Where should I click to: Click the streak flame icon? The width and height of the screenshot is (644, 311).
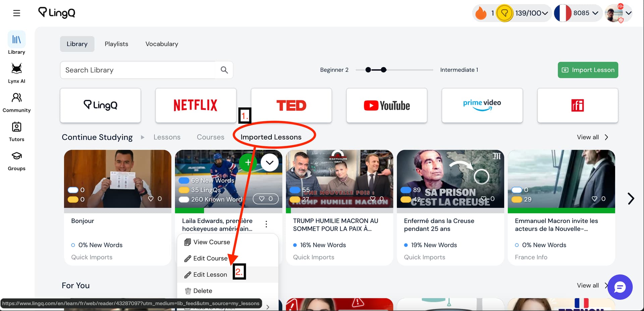click(481, 13)
